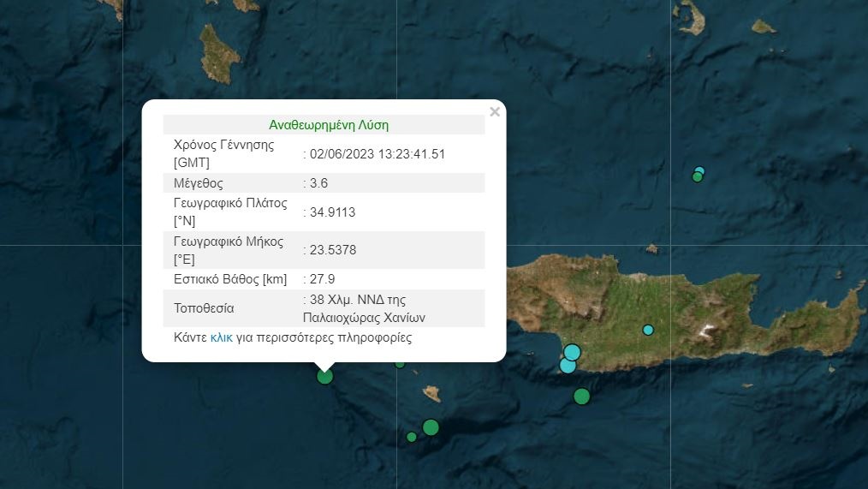This screenshot has width=868, height=489.
Task: Select the large cyan marker on Crete's southwest coast
Action: (x=572, y=352)
